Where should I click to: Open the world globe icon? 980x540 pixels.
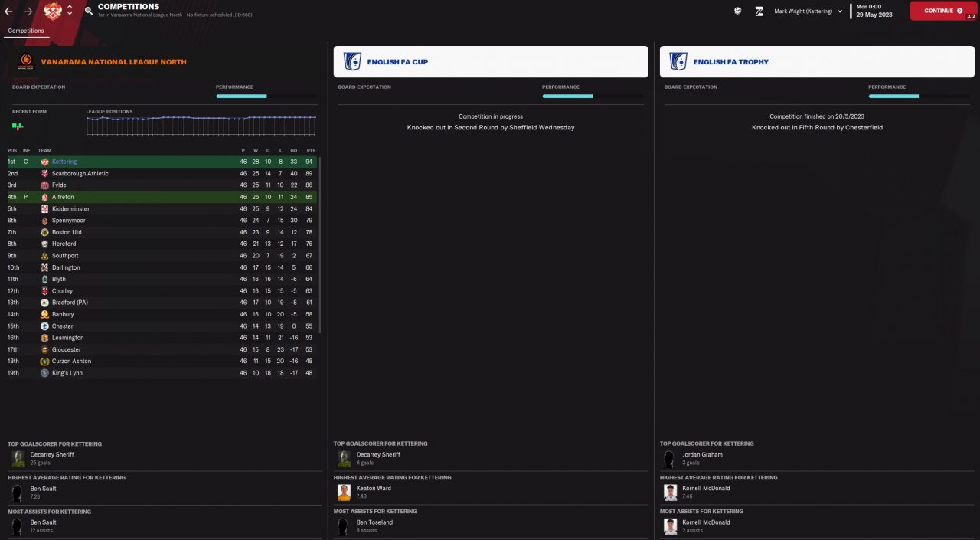click(x=737, y=11)
